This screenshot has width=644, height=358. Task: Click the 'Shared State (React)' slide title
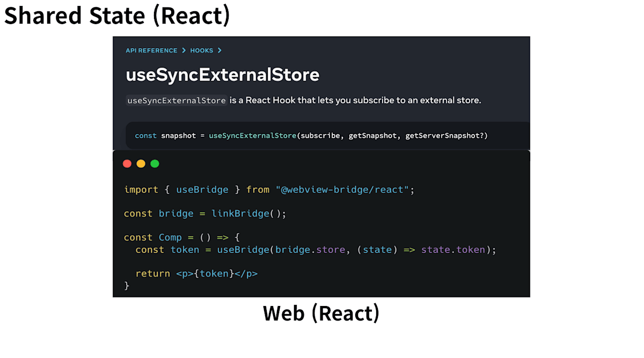pyautogui.click(x=117, y=16)
